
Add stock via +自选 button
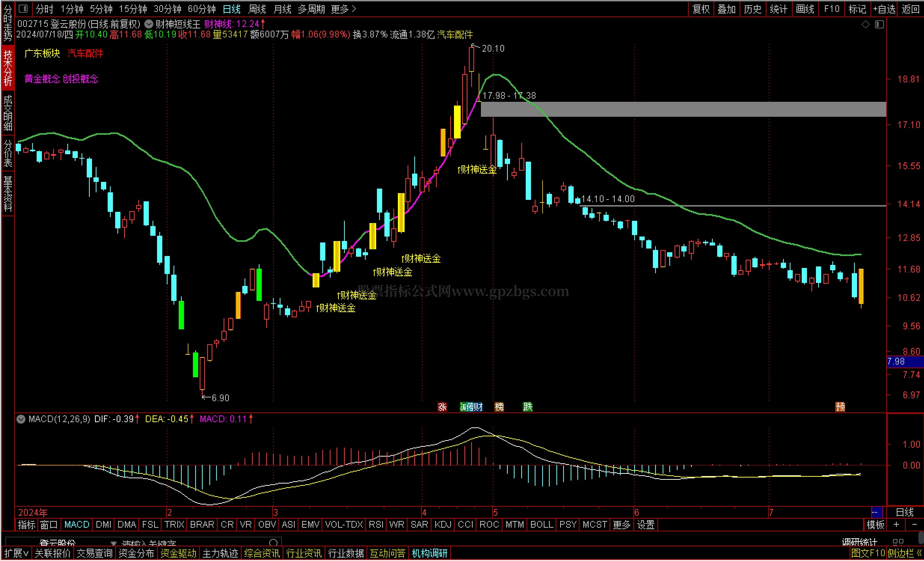tap(884, 9)
